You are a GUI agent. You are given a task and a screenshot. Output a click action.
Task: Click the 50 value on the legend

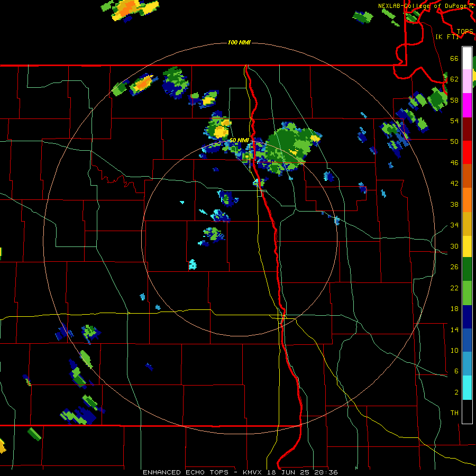coord(454,142)
